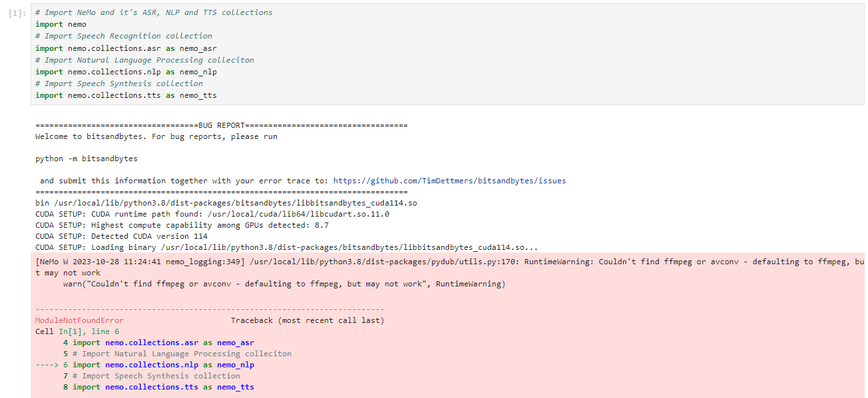Click the BUG REPORT header line

coord(222,125)
